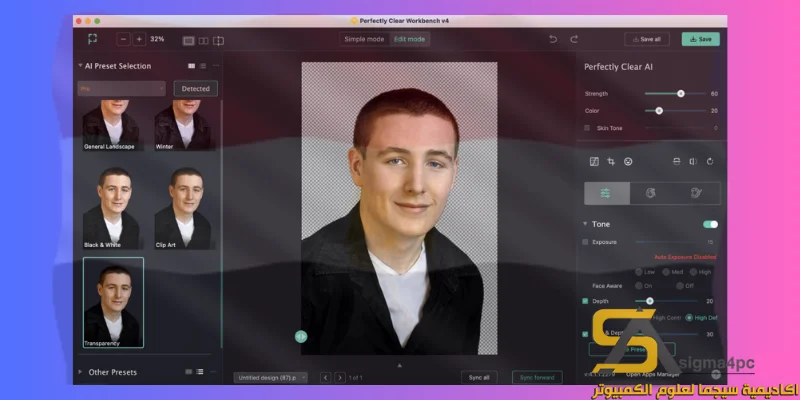This screenshot has height=400, width=800.
Task: Show Other Presets as grid
Action: pos(189,371)
